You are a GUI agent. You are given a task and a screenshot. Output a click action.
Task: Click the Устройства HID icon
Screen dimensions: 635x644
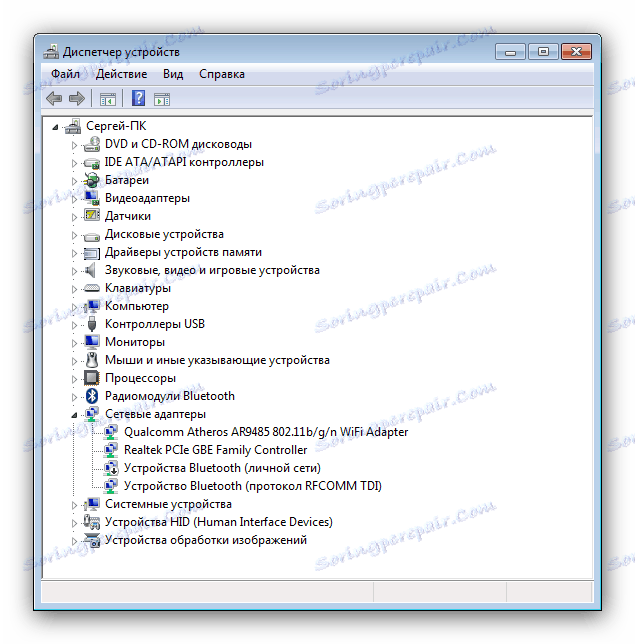(92, 522)
